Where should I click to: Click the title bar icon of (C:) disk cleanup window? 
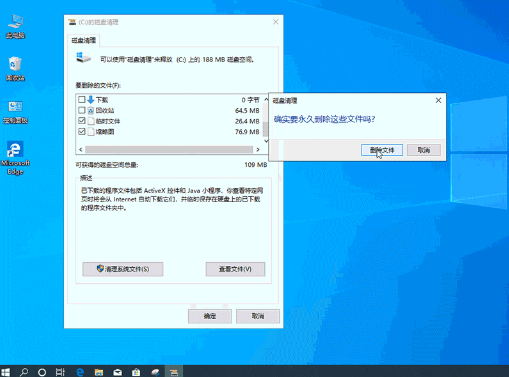point(72,22)
